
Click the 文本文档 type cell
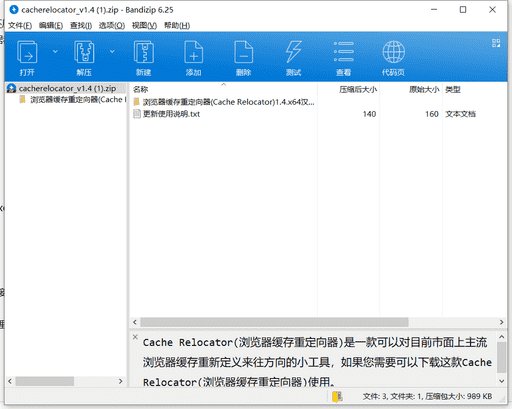tap(461, 114)
